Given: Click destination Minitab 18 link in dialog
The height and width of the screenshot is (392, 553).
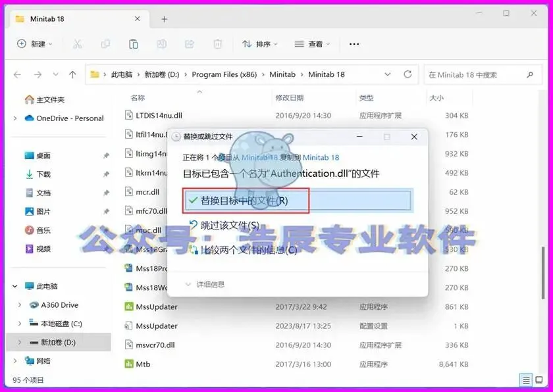Looking at the screenshot, I should 321,157.
